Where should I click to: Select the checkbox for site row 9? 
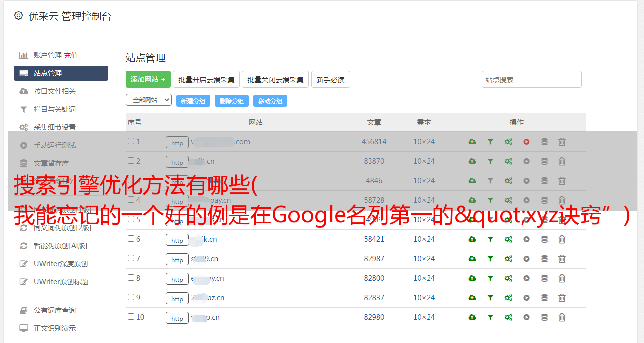[131, 297]
